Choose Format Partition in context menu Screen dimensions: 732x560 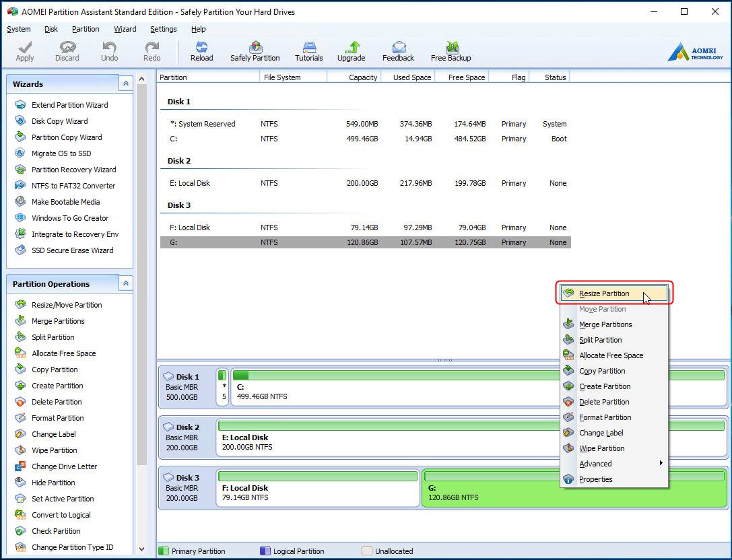[x=614, y=417]
